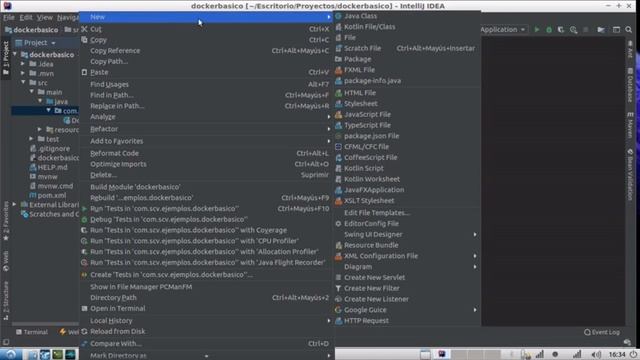Open the Bean Validation side tab
Viewport: 640px width, 360px height.
(630, 175)
